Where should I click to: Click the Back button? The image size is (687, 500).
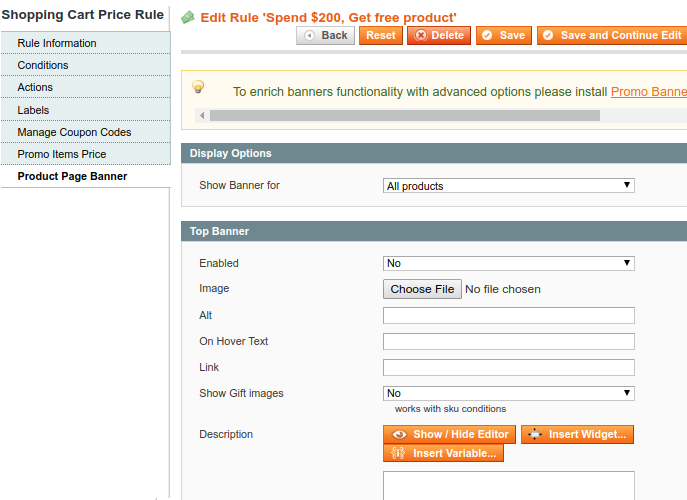pos(324,35)
